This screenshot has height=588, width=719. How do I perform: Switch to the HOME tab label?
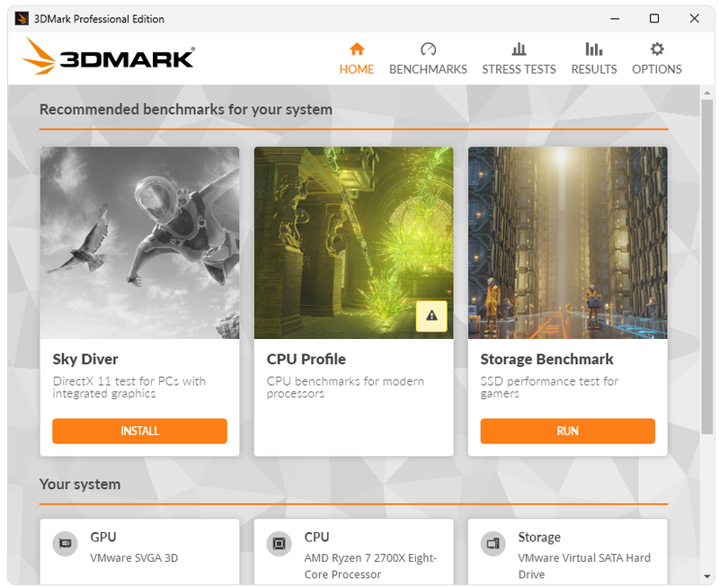[357, 69]
